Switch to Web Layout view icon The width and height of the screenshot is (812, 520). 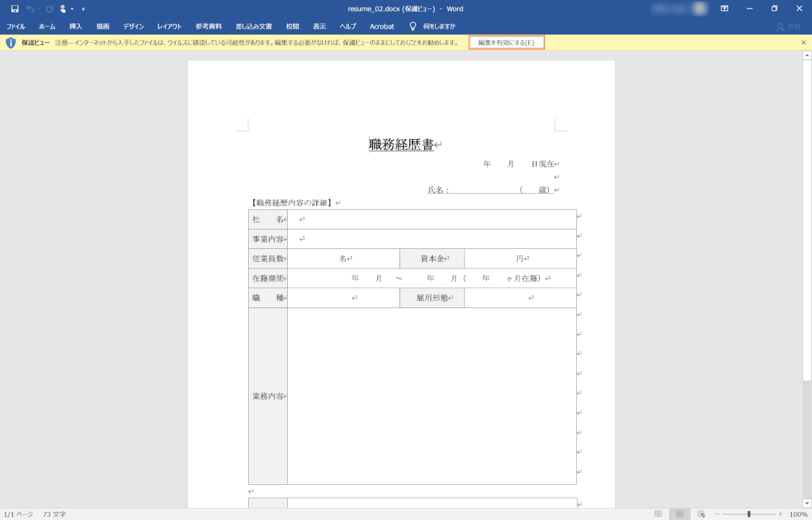click(x=702, y=514)
